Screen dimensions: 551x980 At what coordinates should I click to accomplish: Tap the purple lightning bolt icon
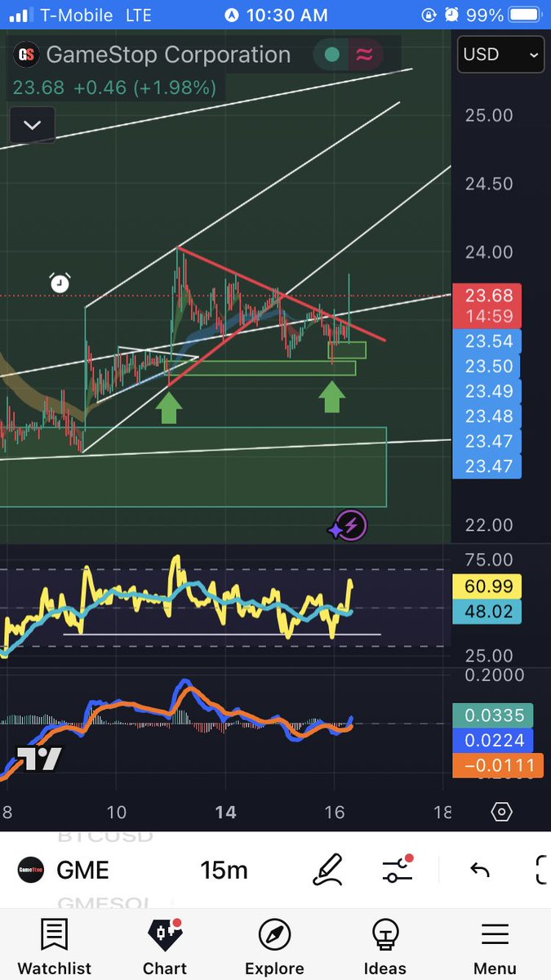(353, 525)
